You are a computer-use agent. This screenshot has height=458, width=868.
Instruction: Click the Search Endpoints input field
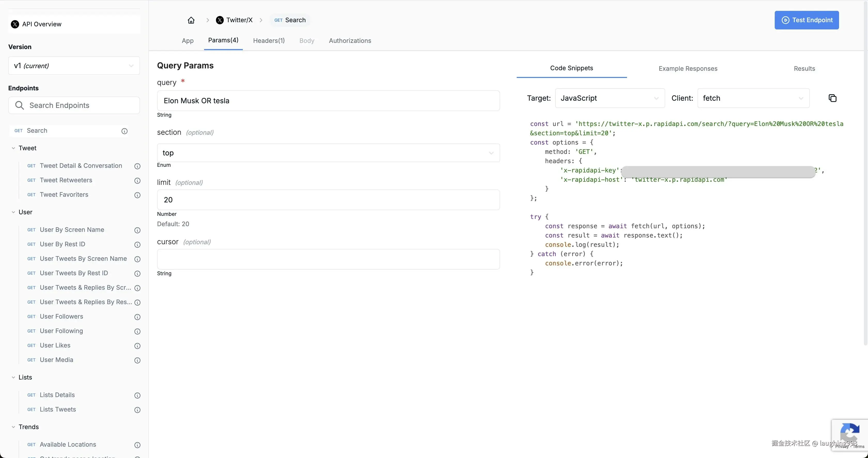click(74, 105)
